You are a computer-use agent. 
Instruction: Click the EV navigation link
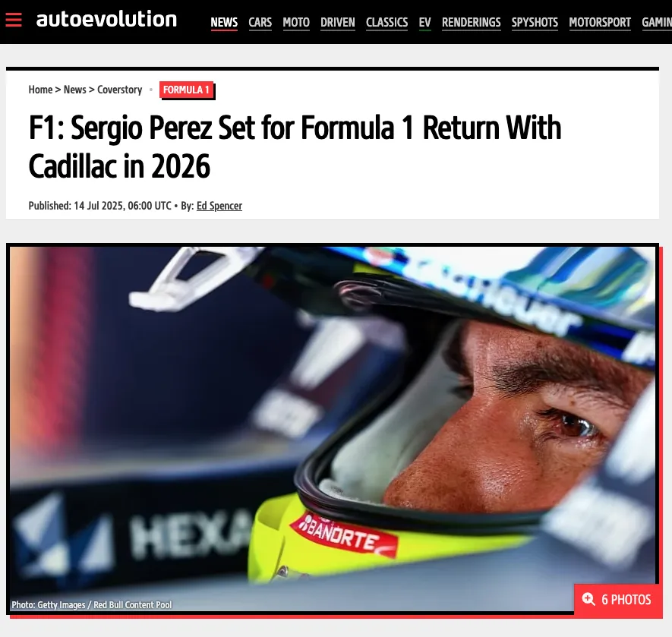424,22
